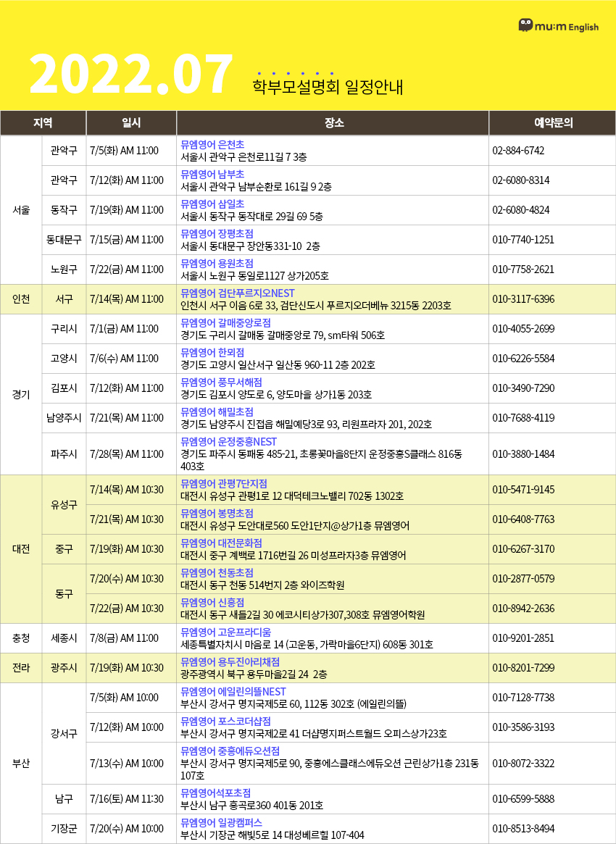Select phone number 010-9201-2851
The width and height of the screenshot is (616, 844).
pos(523,638)
